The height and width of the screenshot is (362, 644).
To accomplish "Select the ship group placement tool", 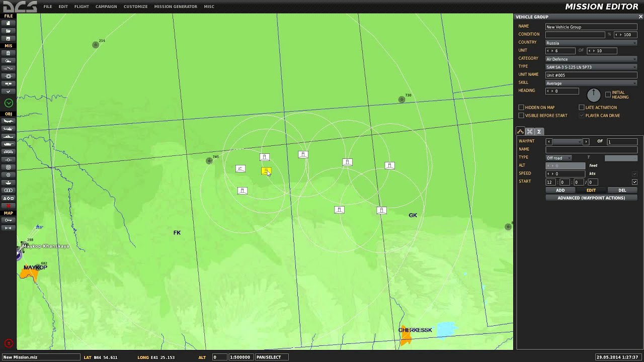I will [8, 136].
